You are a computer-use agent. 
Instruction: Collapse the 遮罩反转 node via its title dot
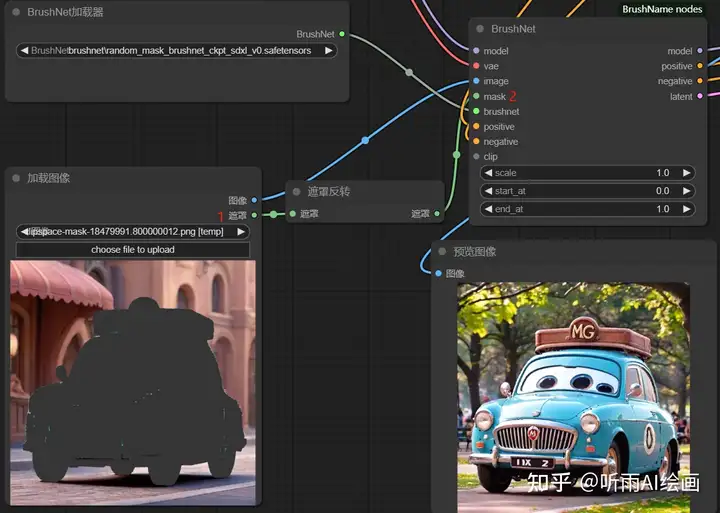tap(297, 192)
